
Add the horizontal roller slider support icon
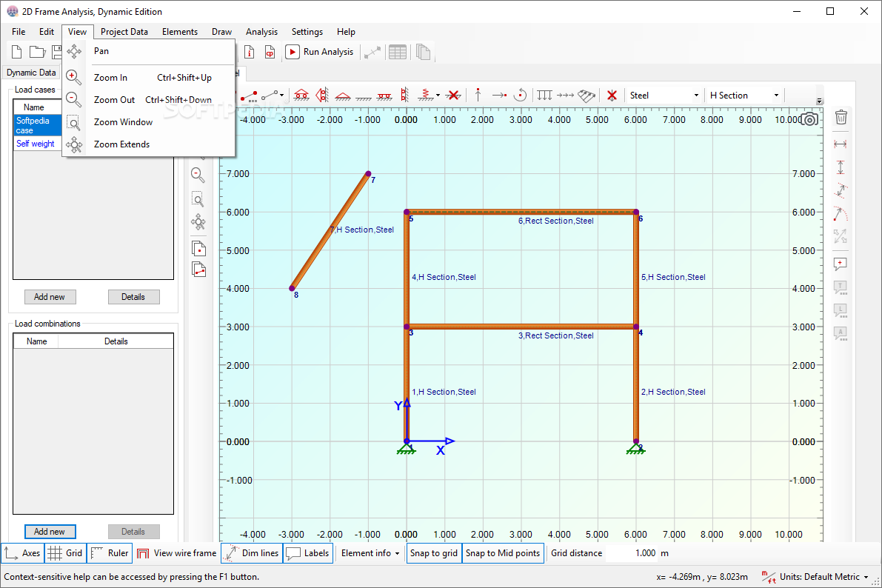point(385,96)
